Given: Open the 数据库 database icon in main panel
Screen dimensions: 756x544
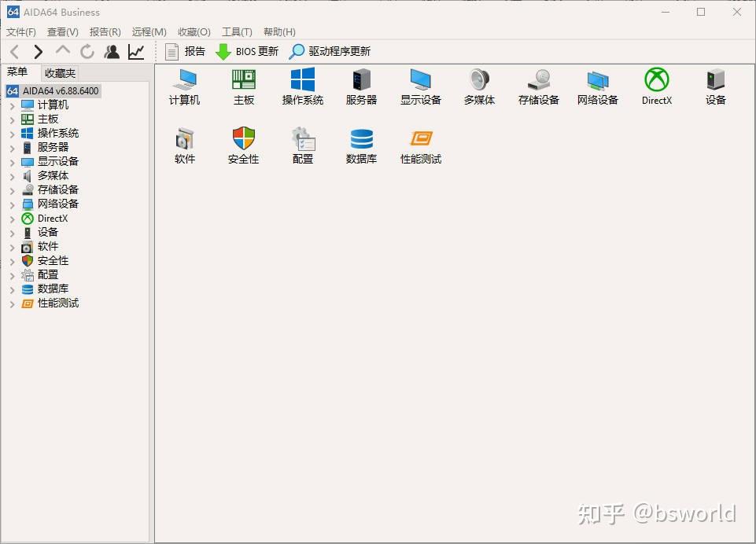Looking at the screenshot, I should coord(362,145).
